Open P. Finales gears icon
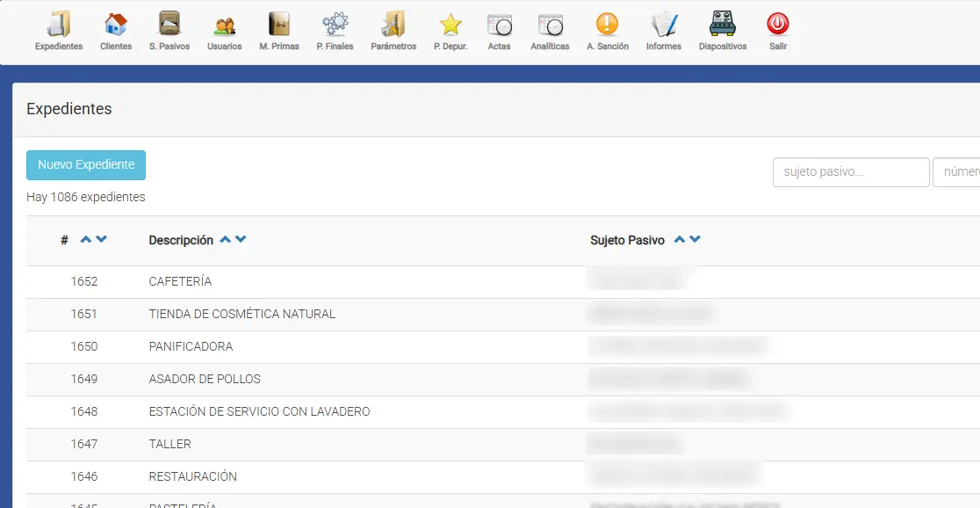Image resolution: width=980 pixels, height=508 pixels. (x=335, y=25)
